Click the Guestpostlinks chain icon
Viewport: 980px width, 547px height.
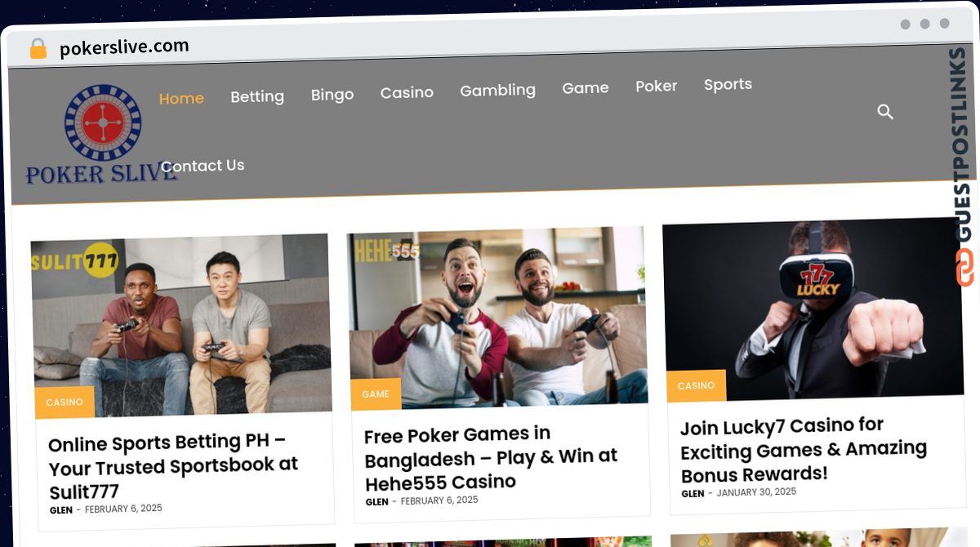click(965, 268)
